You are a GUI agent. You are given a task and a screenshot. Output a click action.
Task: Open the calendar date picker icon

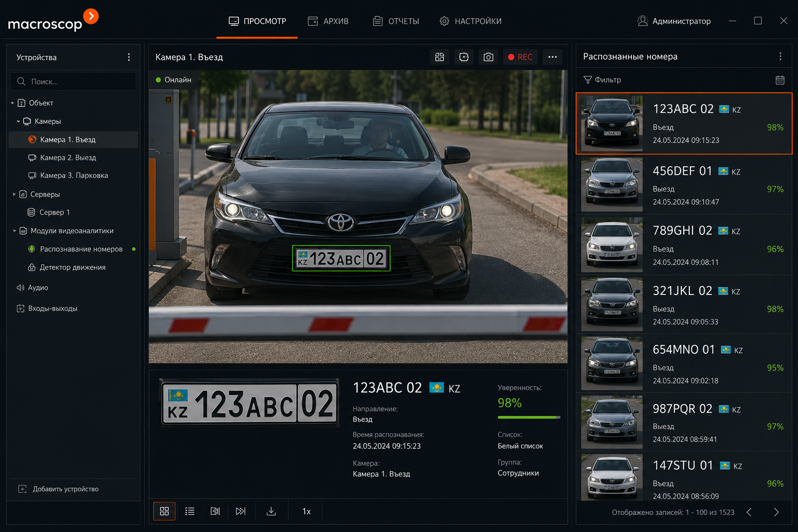coord(780,80)
